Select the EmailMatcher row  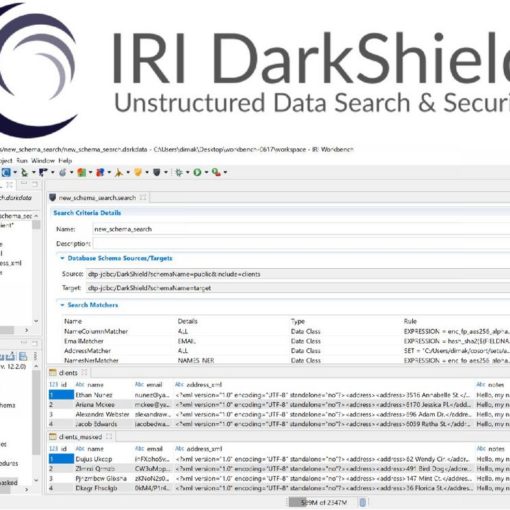(x=287, y=341)
